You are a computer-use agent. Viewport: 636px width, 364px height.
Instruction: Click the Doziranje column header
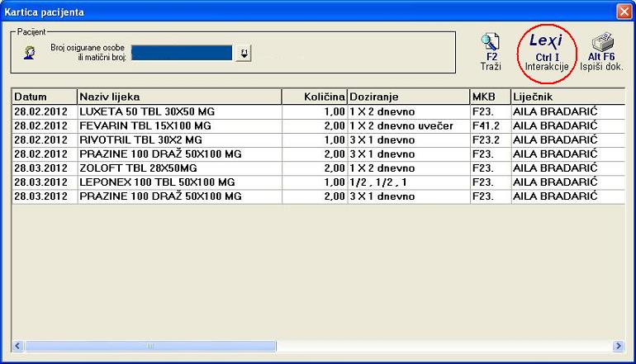point(409,97)
